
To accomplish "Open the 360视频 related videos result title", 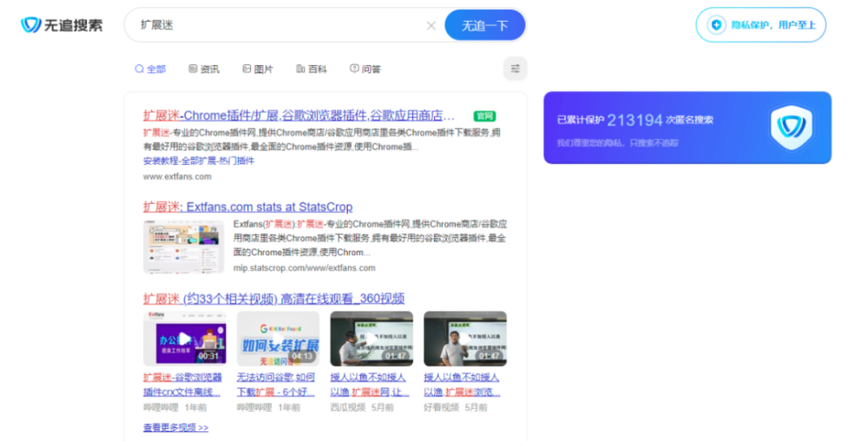I will (x=274, y=299).
